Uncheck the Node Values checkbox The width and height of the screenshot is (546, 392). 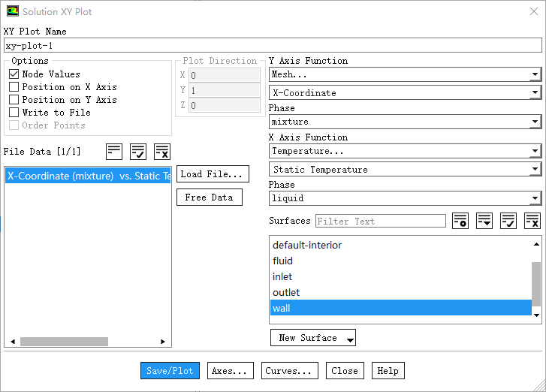[14, 74]
